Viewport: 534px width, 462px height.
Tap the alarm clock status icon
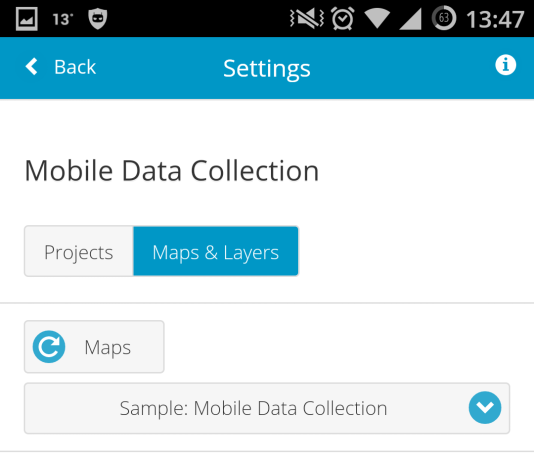tap(343, 18)
